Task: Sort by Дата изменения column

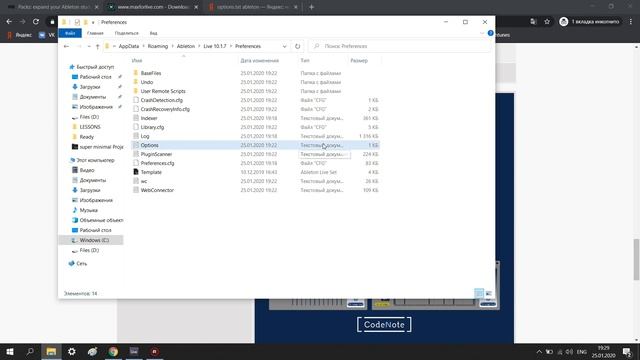Action: pos(260,60)
